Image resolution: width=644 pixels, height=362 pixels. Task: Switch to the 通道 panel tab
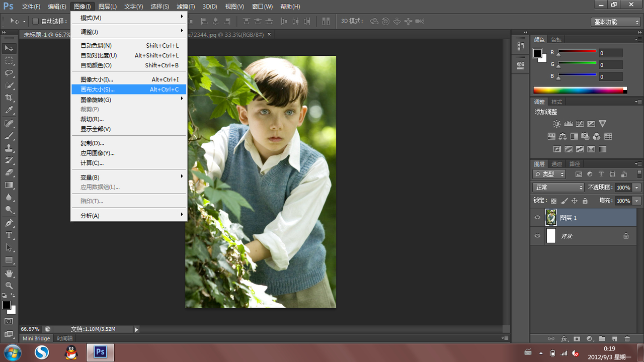556,164
